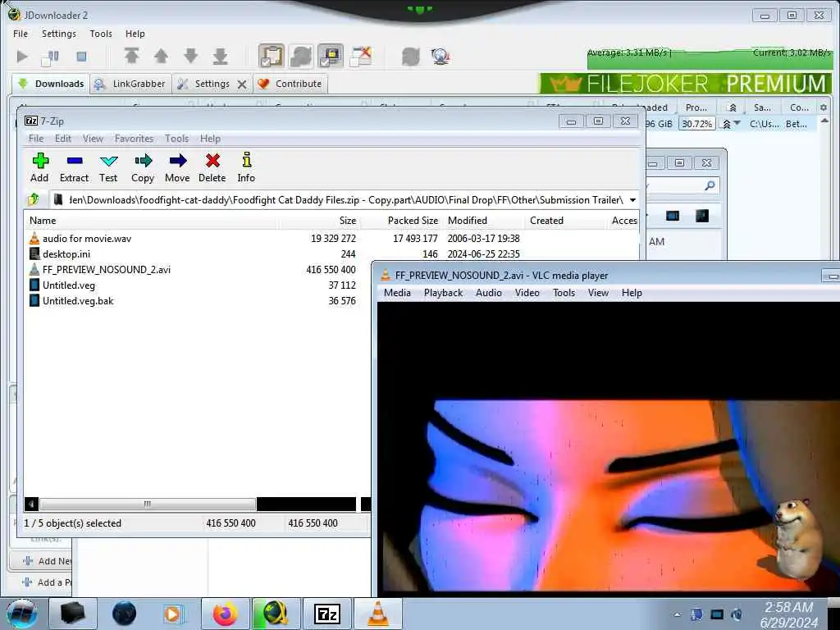
Task: Open 7-Zip Tools menu
Action: point(177,138)
